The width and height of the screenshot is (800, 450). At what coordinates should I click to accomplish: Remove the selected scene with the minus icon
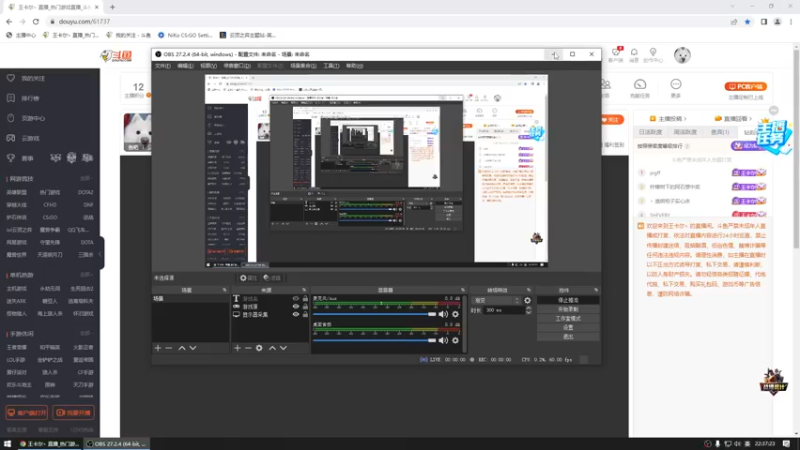pyautogui.click(x=169, y=348)
